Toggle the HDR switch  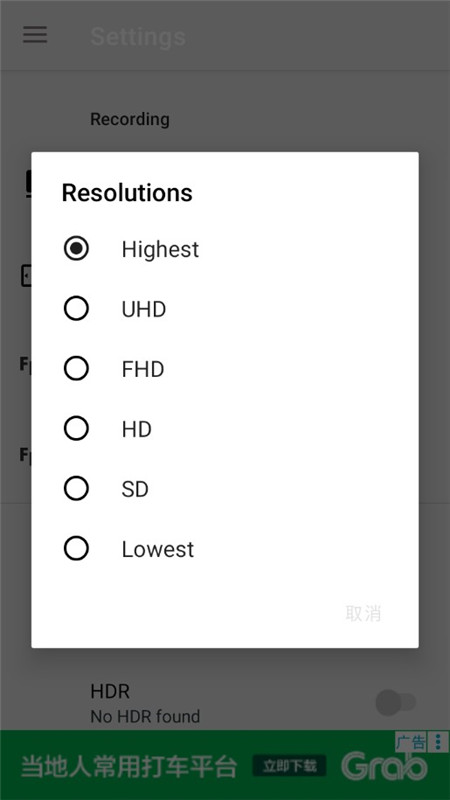pos(396,703)
